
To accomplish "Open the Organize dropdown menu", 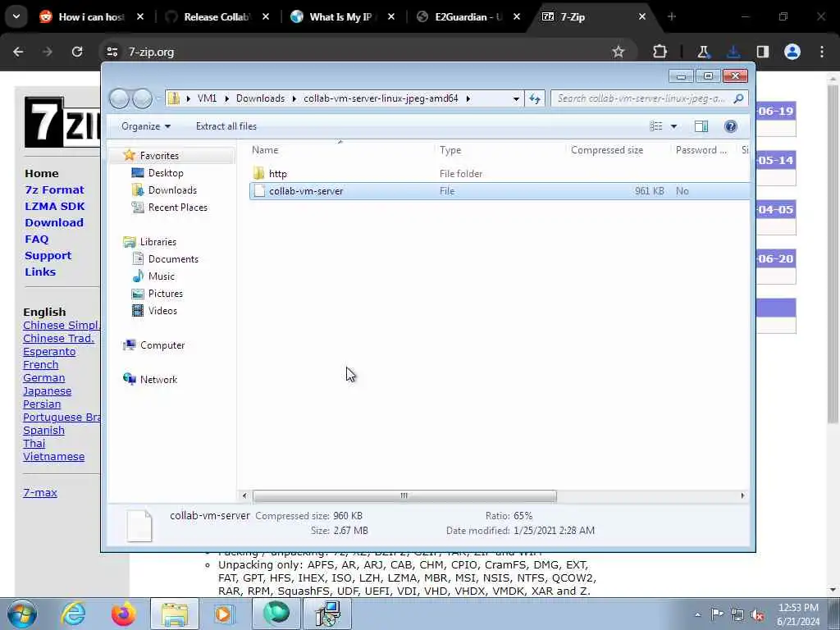I will [x=146, y=126].
